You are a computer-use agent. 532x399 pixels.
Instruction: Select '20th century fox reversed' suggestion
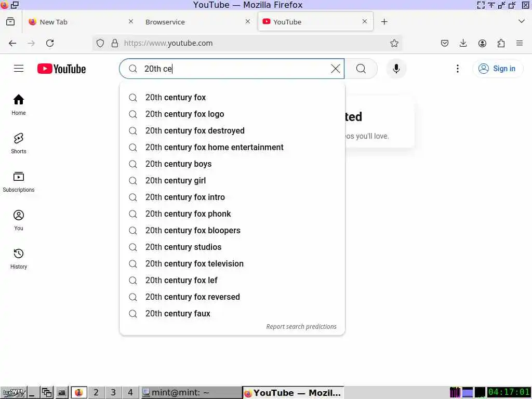232,297
